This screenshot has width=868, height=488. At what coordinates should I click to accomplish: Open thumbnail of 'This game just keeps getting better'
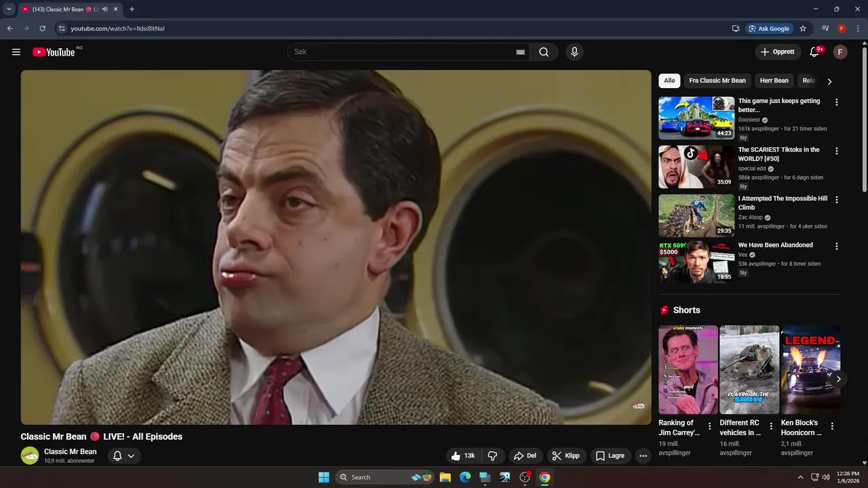696,118
